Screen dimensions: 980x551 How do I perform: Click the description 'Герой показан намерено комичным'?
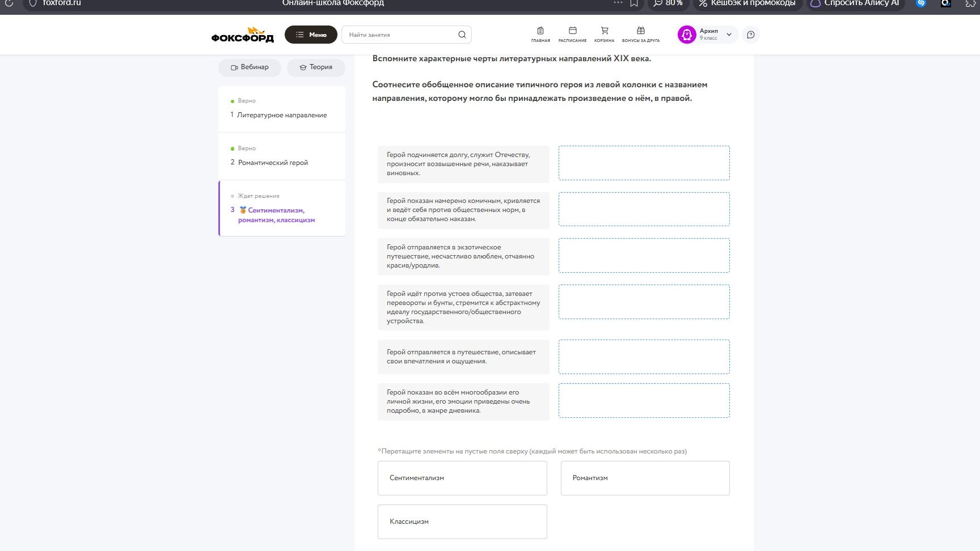pyautogui.click(x=463, y=210)
